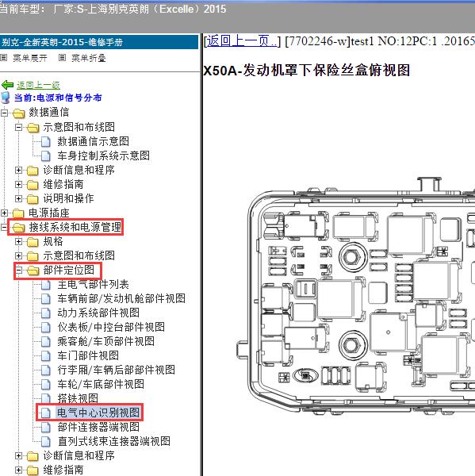Select the 接线系统和电源管理 folder label
The height and width of the screenshot is (476, 475).
pyautogui.click(x=75, y=227)
